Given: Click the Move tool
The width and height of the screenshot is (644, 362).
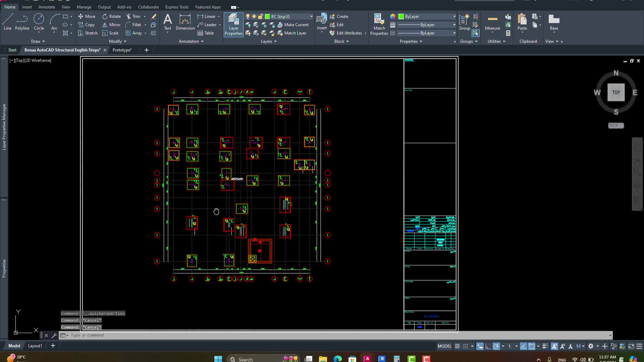Looking at the screenshot, I should pos(87,16).
